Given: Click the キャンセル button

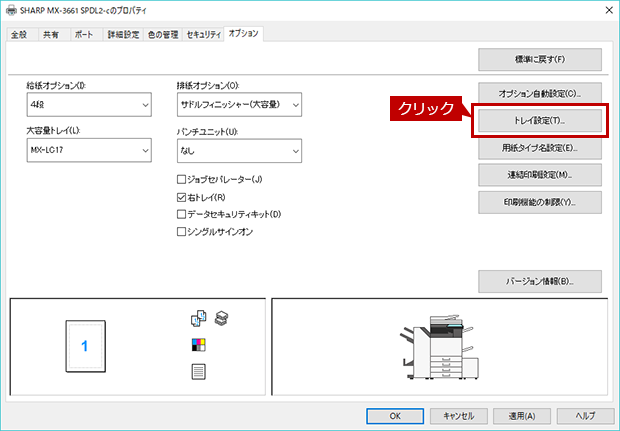Looking at the screenshot, I should 459,416.
